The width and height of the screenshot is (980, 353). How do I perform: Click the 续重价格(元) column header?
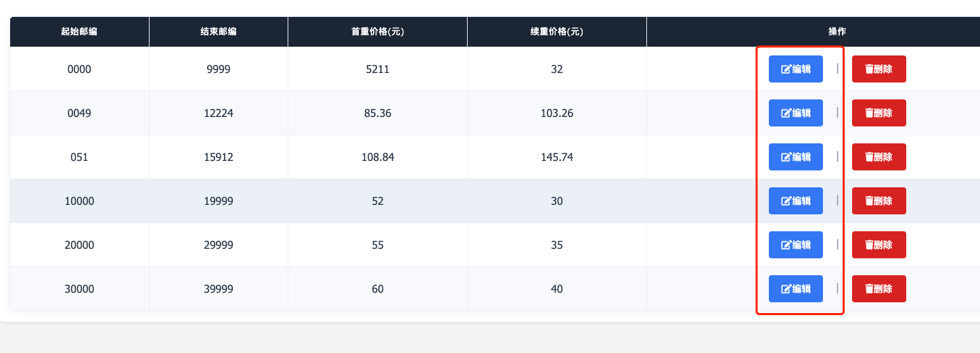point(557,32)
